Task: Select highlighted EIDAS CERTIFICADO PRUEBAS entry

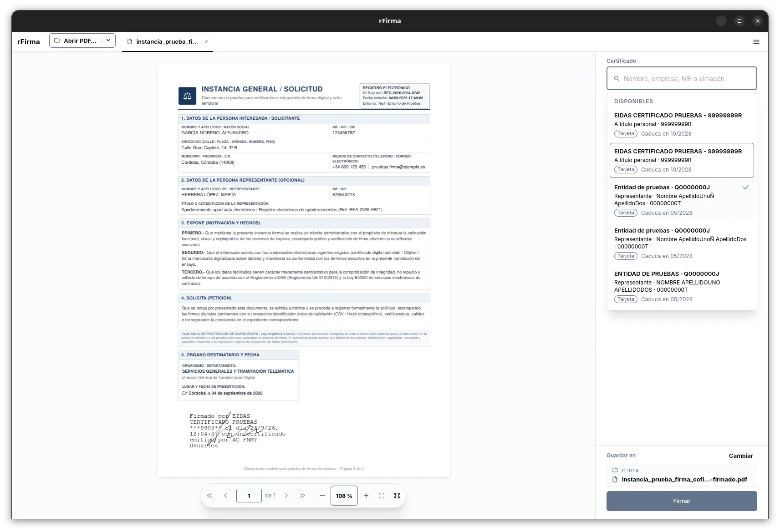Action: pos(682,160)
